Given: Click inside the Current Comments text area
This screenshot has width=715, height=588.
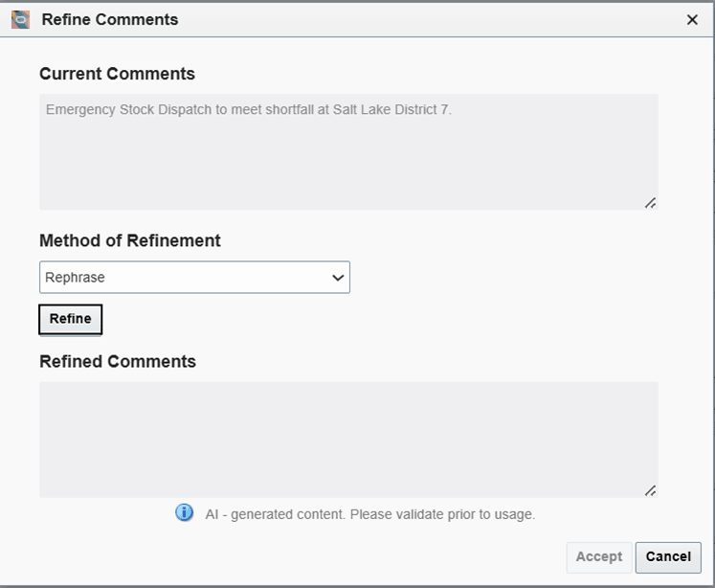Looking at the screenshot, I should click(x=348, y=152).
